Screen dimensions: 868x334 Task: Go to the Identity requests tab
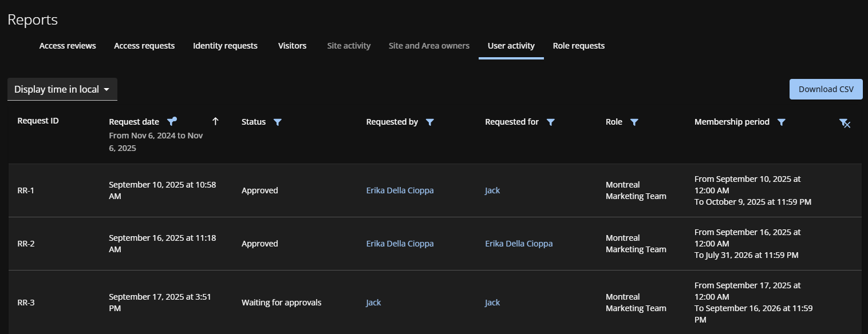pos(225,46)
